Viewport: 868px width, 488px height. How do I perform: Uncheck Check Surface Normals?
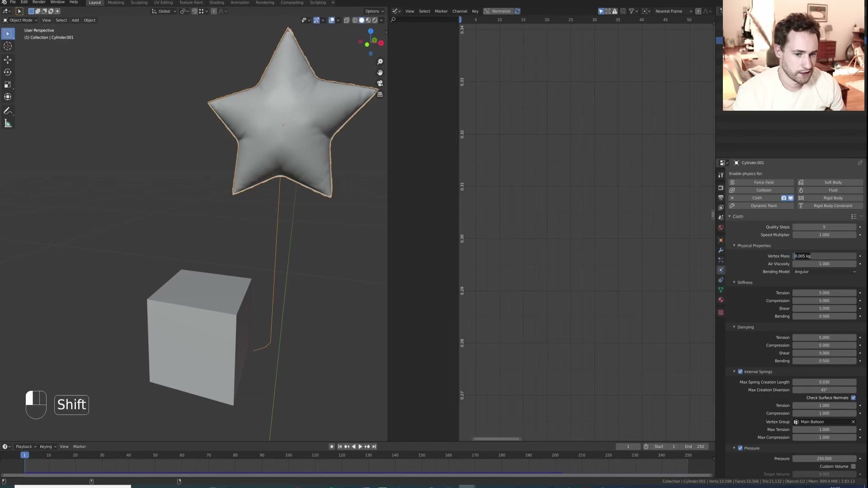pyautogui.click(x=853, y=398)
